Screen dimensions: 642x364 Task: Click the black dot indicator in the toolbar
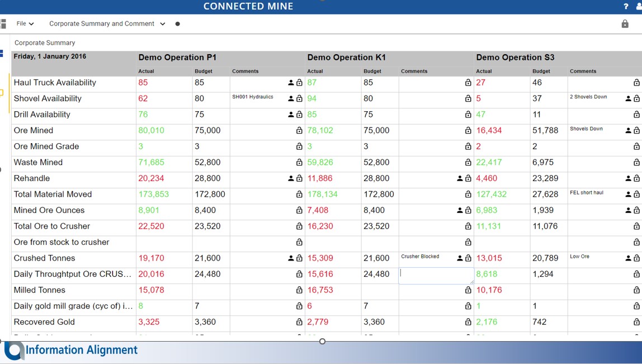(x=177, y=23)
